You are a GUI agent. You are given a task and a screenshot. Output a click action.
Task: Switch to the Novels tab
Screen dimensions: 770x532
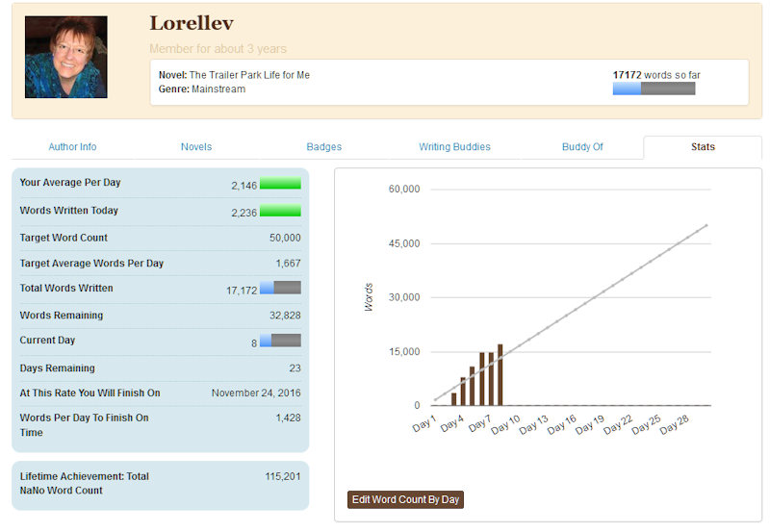point(196,147)
